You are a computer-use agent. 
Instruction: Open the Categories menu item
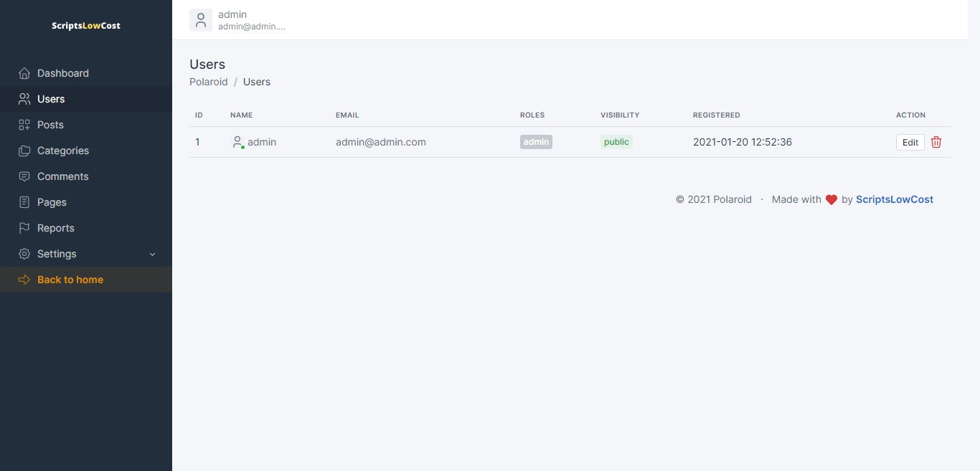point(86,151)
